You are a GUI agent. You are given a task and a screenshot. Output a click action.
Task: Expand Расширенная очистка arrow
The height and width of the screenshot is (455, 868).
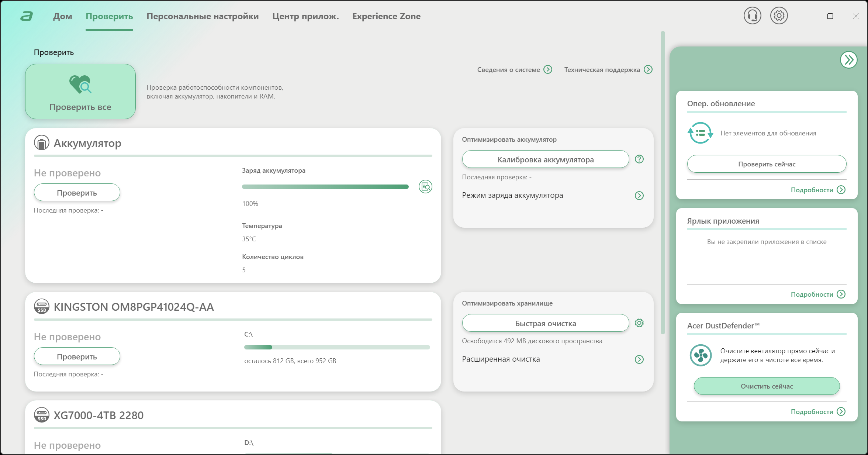point(639,359)
